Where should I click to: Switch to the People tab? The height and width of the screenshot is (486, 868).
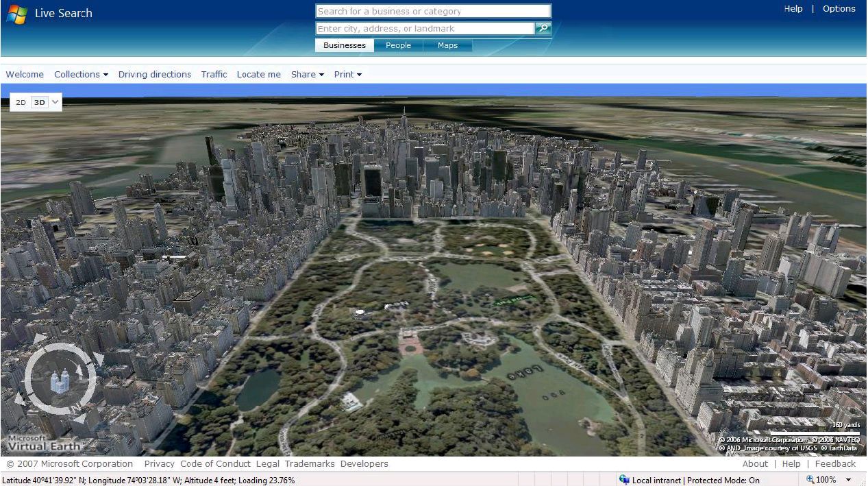coord(398,45)
